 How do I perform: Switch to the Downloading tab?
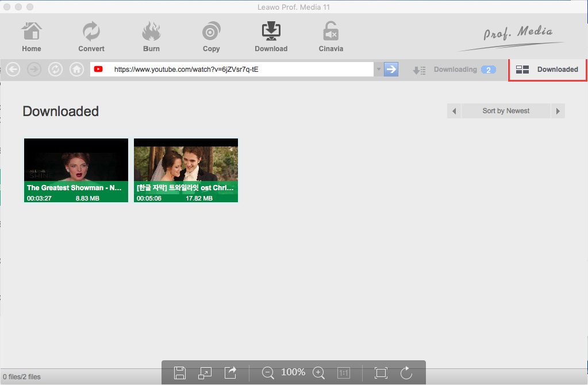(455, 70)
